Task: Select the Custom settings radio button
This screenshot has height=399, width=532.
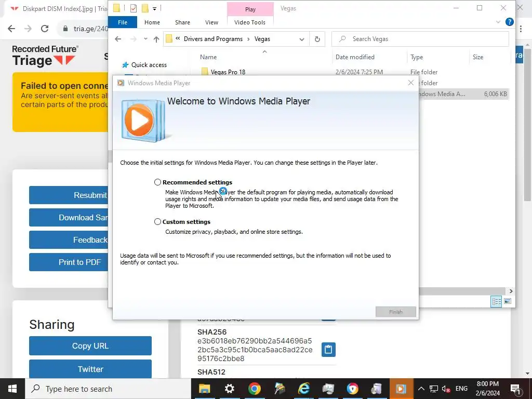Action: click(157, 221)
